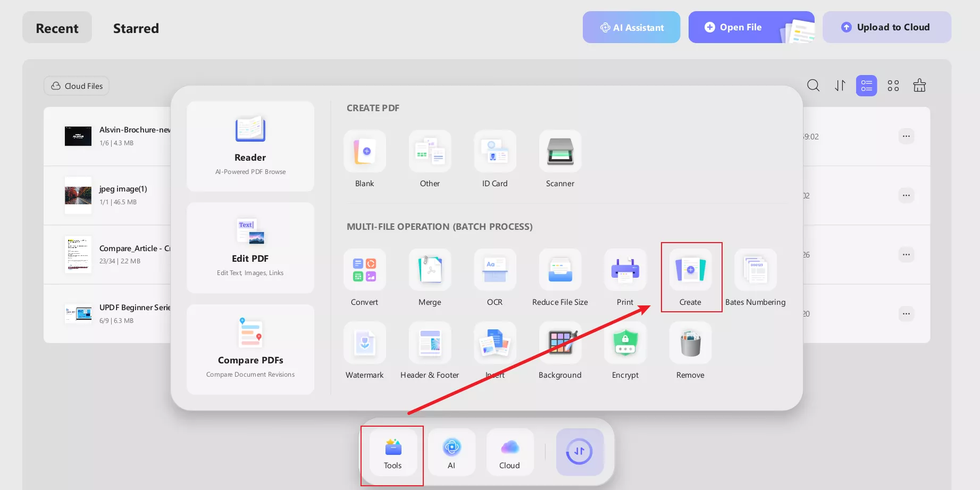Click the Watermark tool icon
The width and height of the screenshot is (980, 490).
click(364, 343)
